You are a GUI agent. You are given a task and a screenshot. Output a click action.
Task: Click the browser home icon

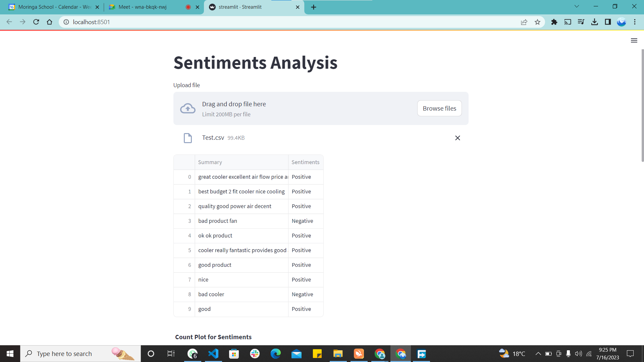coord(50,22)
